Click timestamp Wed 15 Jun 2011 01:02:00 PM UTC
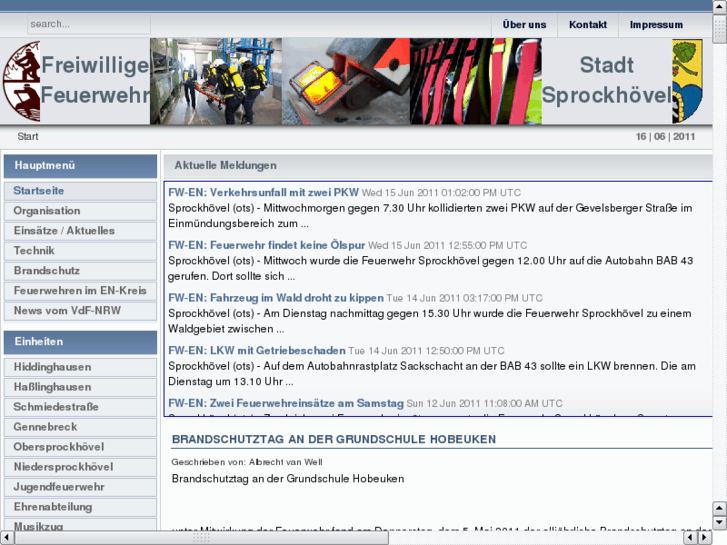This screenshot has width=727, height=545. 441,192
